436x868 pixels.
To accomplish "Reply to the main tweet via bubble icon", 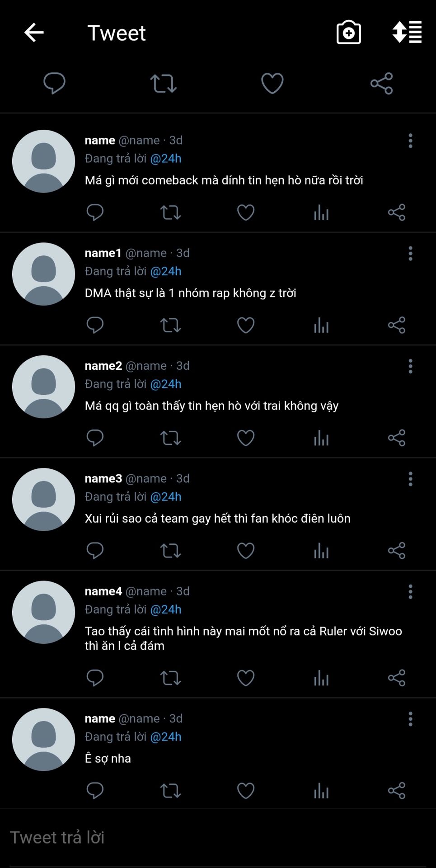I will (54, 83).
